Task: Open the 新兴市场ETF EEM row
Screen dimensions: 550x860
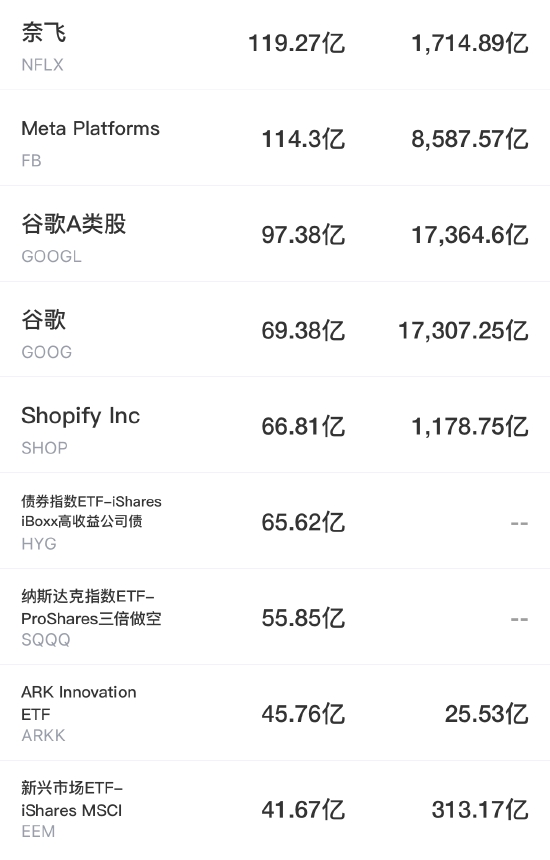Action: (275, 810)
